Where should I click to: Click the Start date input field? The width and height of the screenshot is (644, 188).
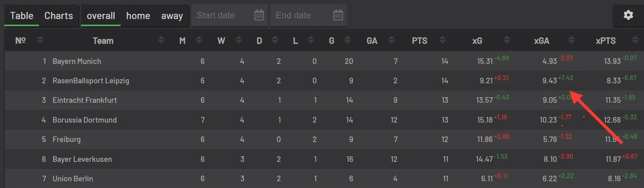(230, 15)
